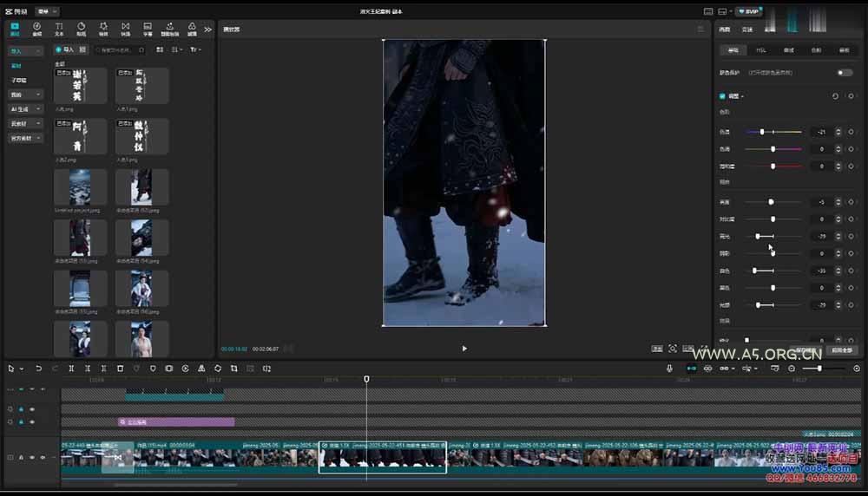Uncheck the 调节 checkbox in the adjust panel
Viewport: 868px width, 496px height.
coord(722,96)
